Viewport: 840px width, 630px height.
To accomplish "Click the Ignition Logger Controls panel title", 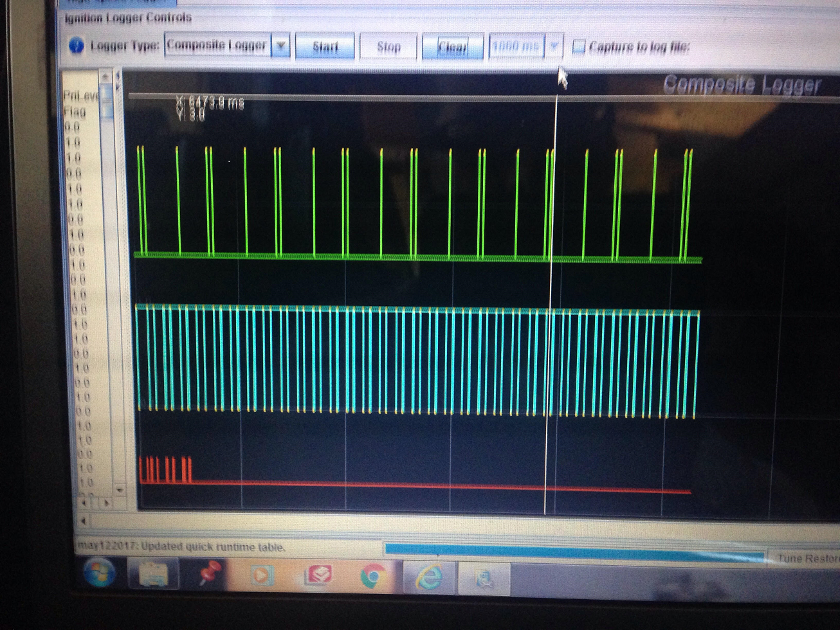I will click(128, 18).
